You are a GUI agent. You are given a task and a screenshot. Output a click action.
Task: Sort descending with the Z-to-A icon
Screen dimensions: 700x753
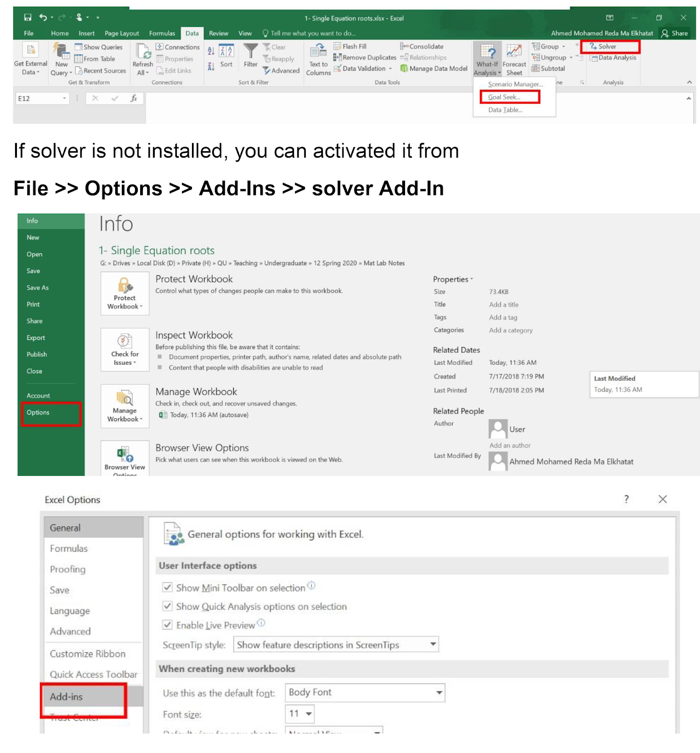[211, 66]
